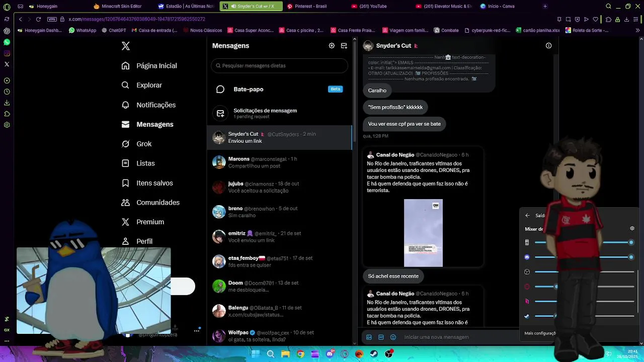Open the Explorar section
The width and height of the screenshot is (644, 362).
tap(141, 85)
